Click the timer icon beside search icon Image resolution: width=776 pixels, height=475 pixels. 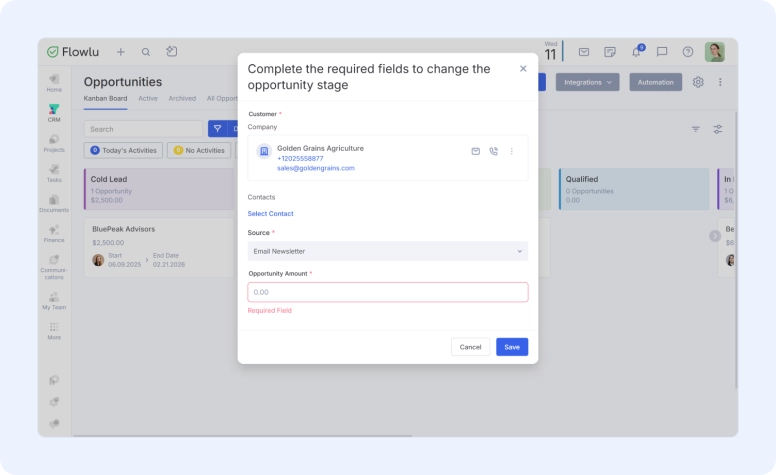coord(172,51)
